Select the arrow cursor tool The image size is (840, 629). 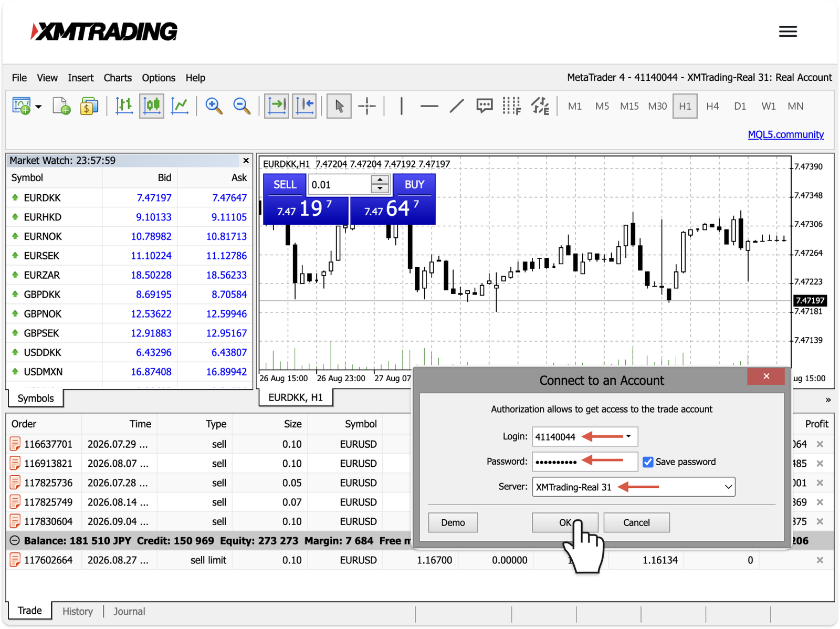339,106
